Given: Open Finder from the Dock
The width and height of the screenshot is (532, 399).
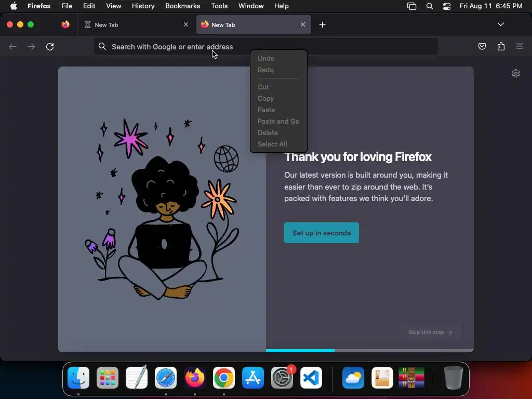Looking at the screenshot, I should (x=78, y=378).
